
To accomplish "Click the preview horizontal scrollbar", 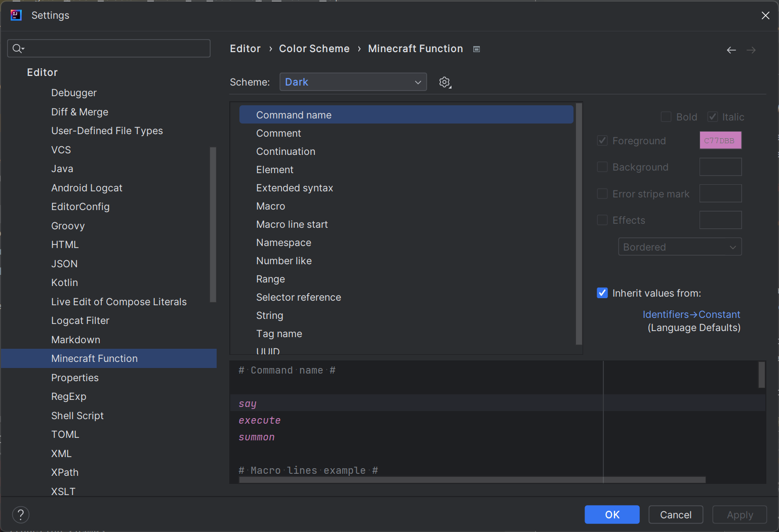I will pos(472,480).
